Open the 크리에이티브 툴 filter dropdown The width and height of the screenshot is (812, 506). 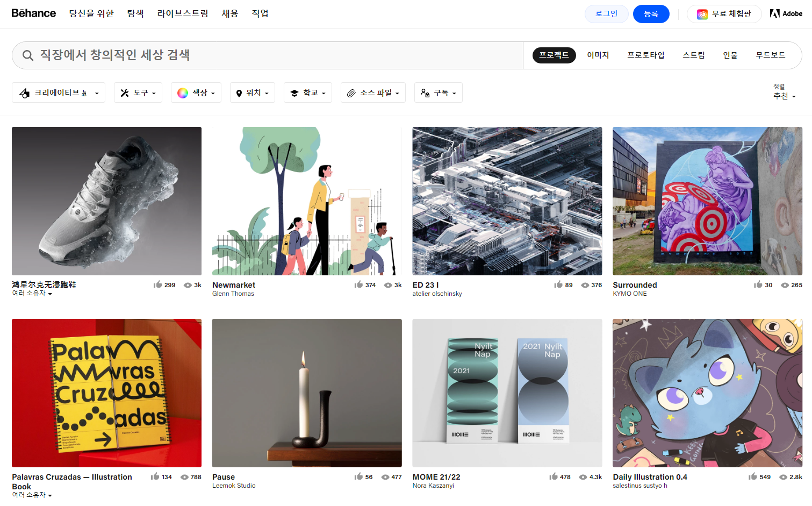click(x=58, y=92)
